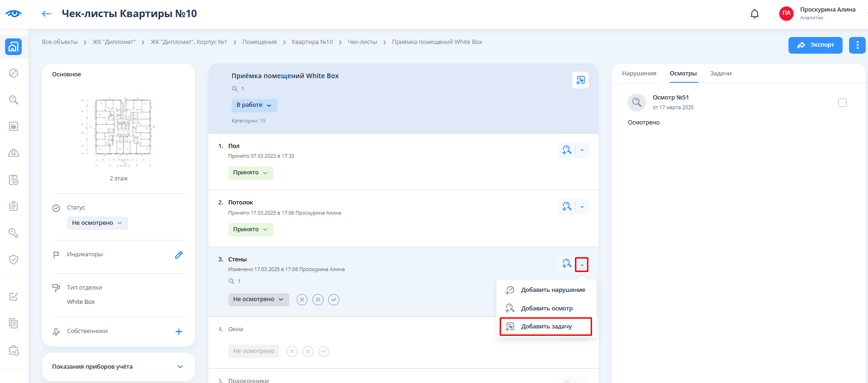Click add task icon in checklist header

click(x=580, y=80)
